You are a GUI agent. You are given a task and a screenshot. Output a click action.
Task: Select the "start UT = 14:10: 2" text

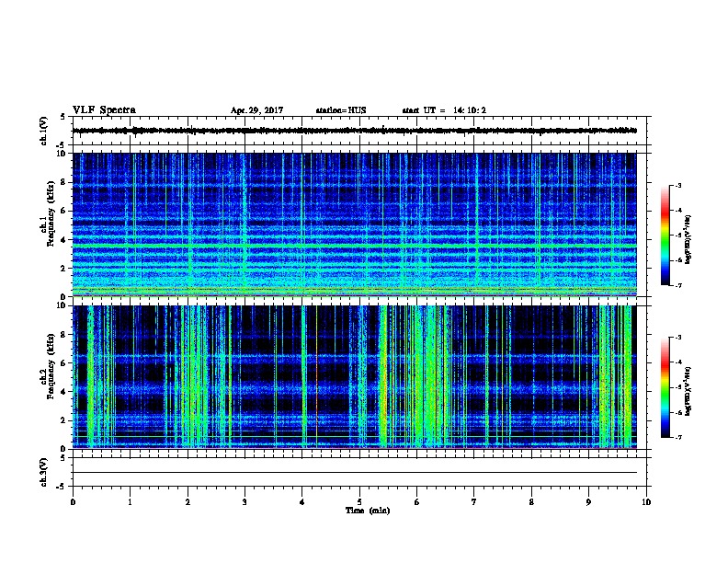point(444,110)
